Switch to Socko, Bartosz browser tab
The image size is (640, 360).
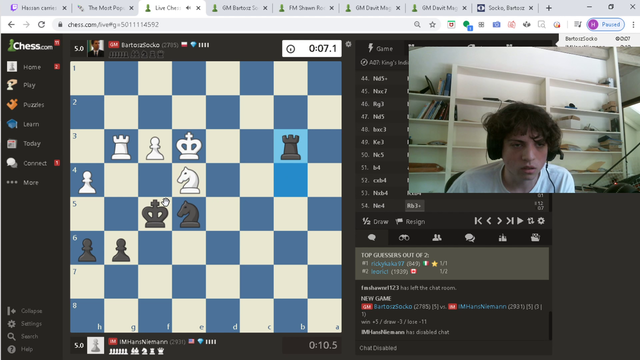coord(506,8)
